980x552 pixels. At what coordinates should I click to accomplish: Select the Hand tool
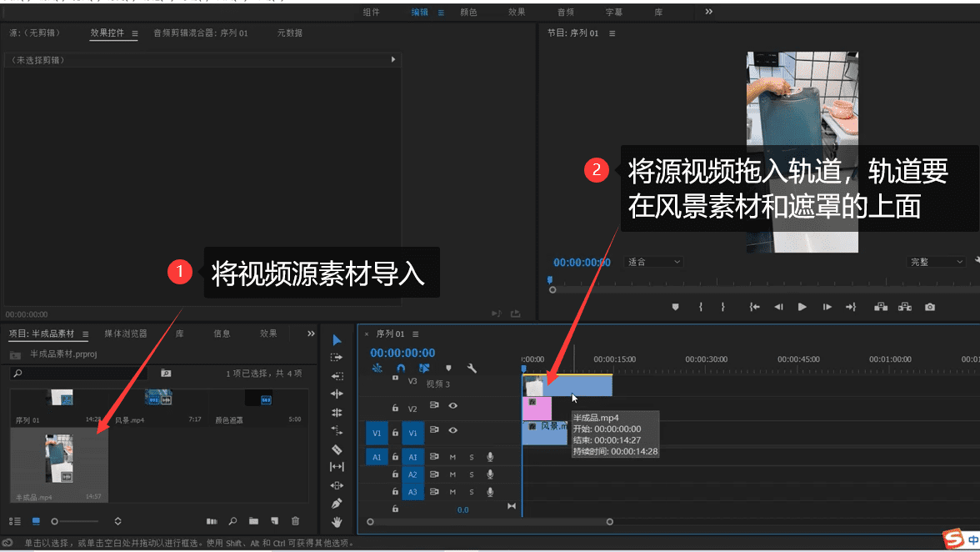tap(337, 521)
